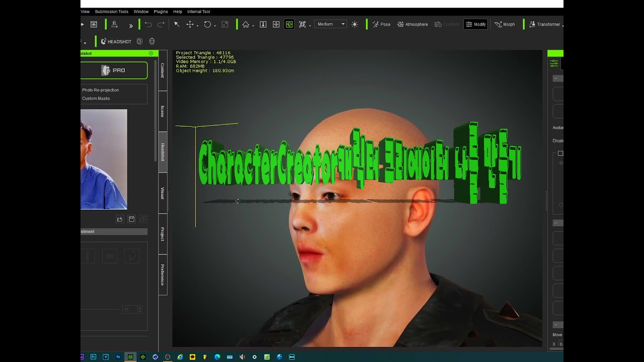Click the face mask icon beside Headshot

(x=139, y=42)
